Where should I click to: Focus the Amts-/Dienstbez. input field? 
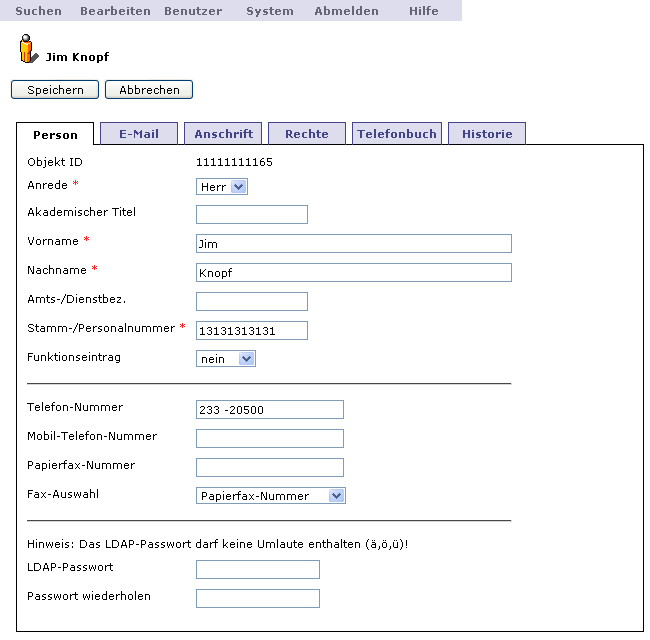point(252,301)
